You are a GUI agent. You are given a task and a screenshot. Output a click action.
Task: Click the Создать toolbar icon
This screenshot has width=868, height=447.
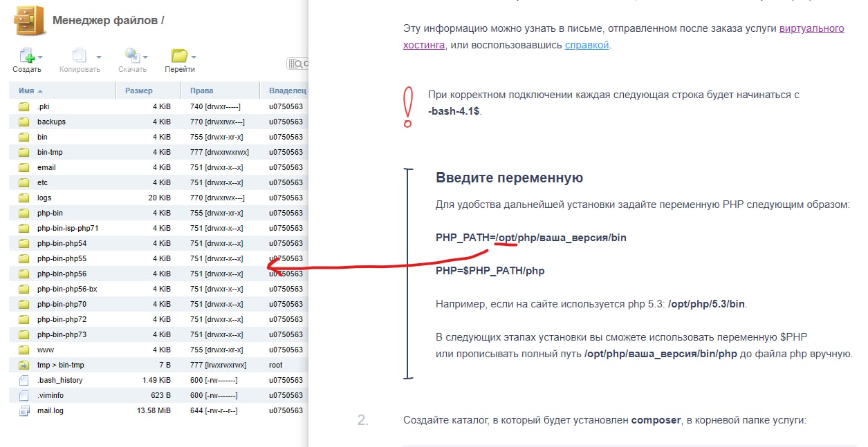26,57
